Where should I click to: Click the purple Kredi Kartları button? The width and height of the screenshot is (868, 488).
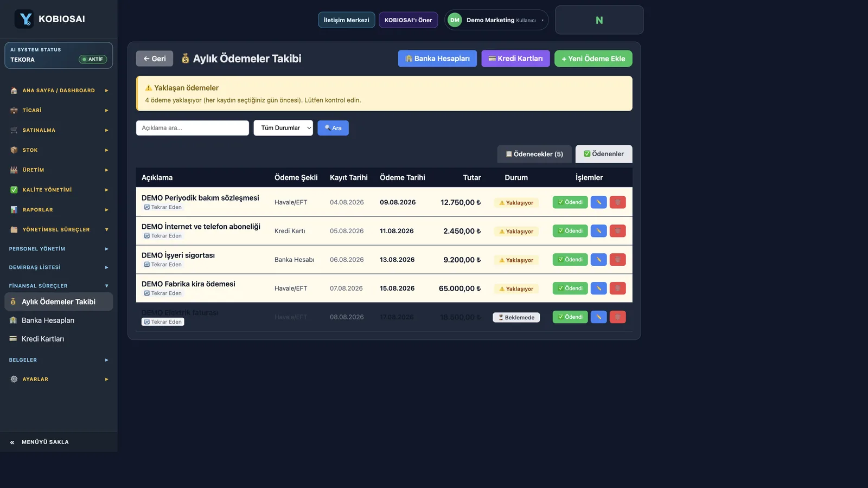[x=515, y=59]
